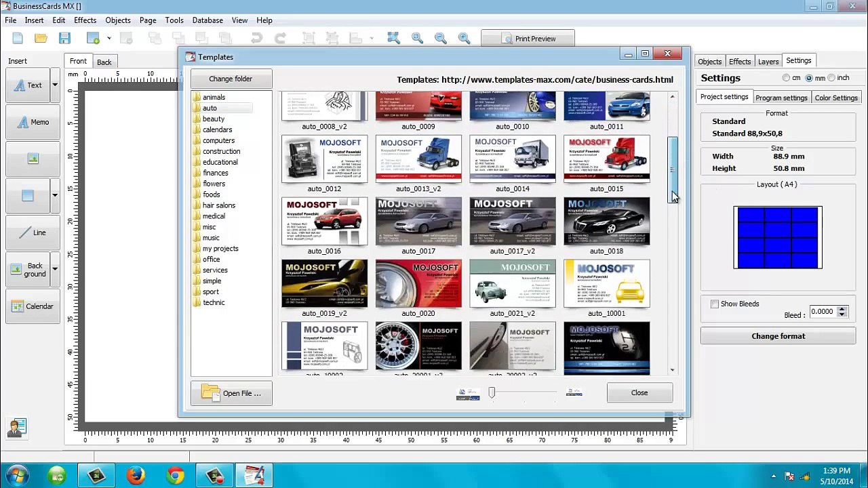This screenshot has width=868, height=488.
Task: Insert a Calendar object
Action: tap(33, 306)
